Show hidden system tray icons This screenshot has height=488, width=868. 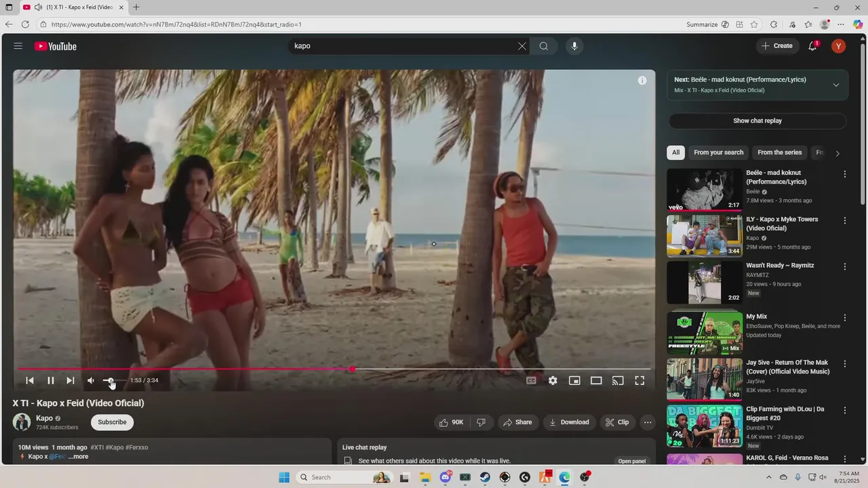(x=768, y=477)
